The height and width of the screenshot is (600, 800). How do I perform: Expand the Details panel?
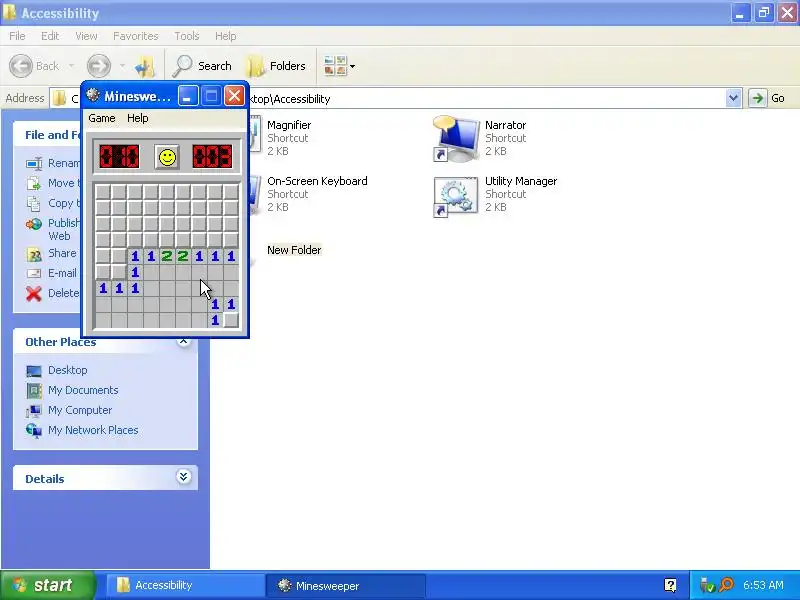(183, 477)
